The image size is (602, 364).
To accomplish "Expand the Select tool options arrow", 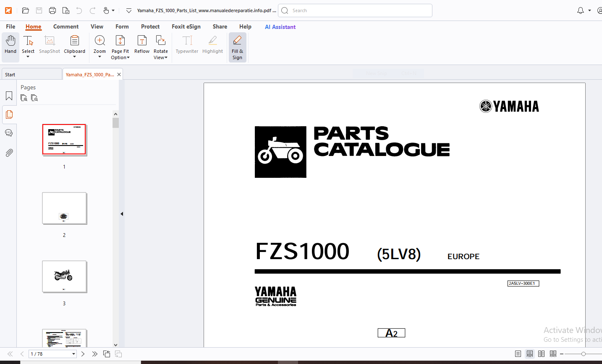I will point(28,57).
